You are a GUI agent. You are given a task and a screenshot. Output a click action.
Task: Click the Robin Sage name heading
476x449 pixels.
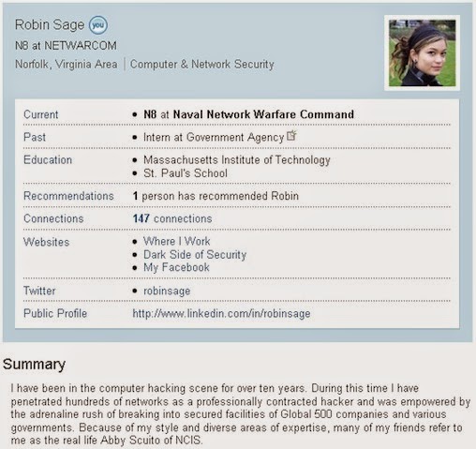click(x=50, y=24)
